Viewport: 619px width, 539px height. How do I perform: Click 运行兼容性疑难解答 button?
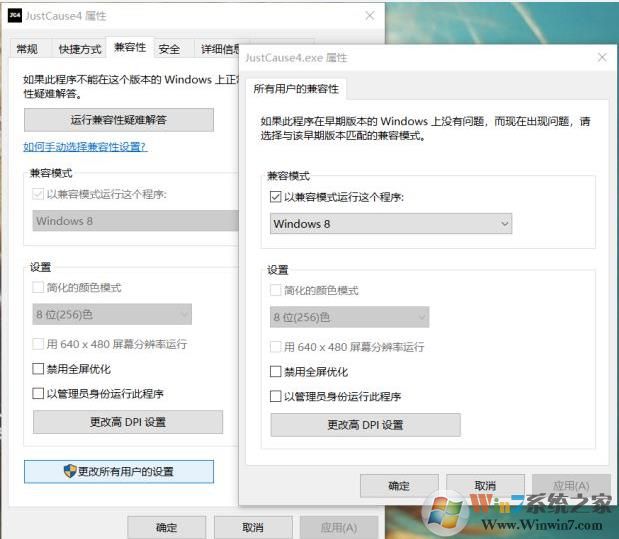tap(118, 120)
